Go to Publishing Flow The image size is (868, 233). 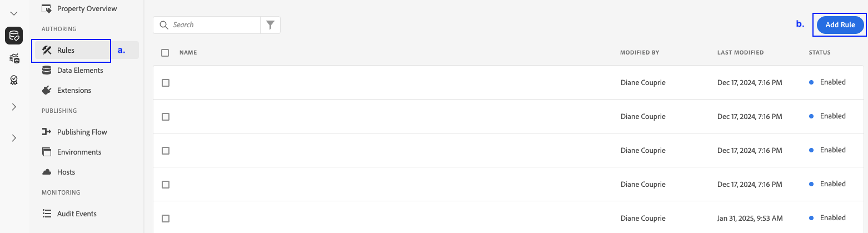point(82,132)
